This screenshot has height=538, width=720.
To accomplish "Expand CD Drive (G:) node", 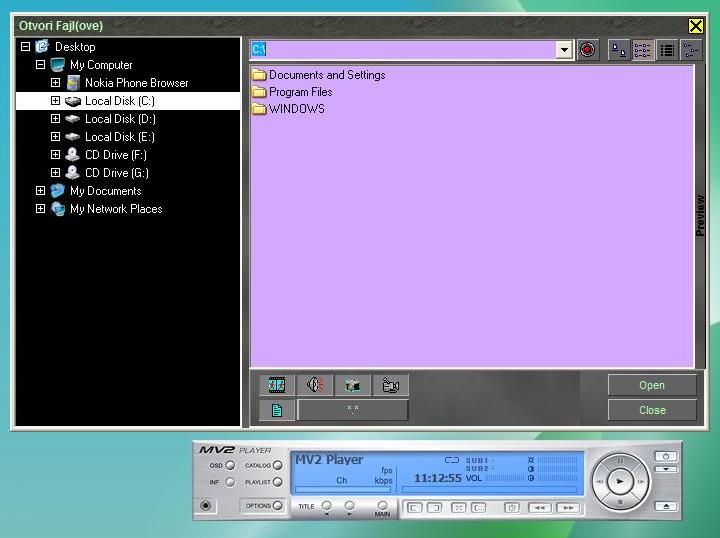I will click(x=55, y=172).
